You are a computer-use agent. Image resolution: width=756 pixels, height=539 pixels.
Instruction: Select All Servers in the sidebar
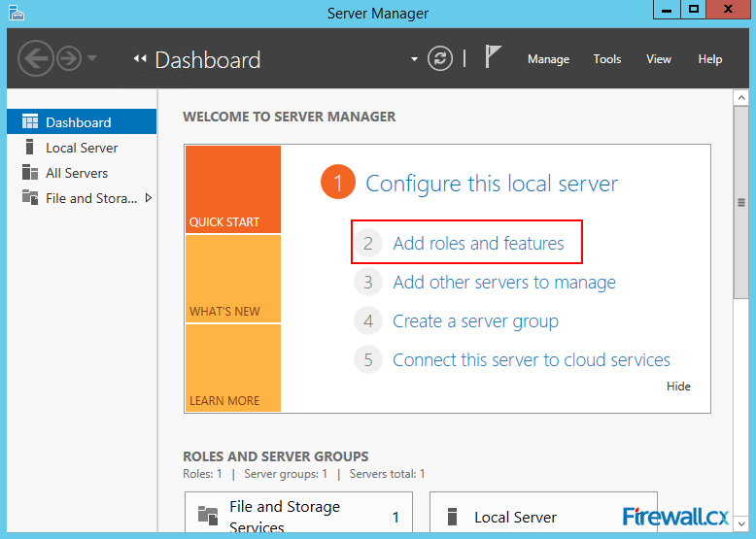point(82,173)
